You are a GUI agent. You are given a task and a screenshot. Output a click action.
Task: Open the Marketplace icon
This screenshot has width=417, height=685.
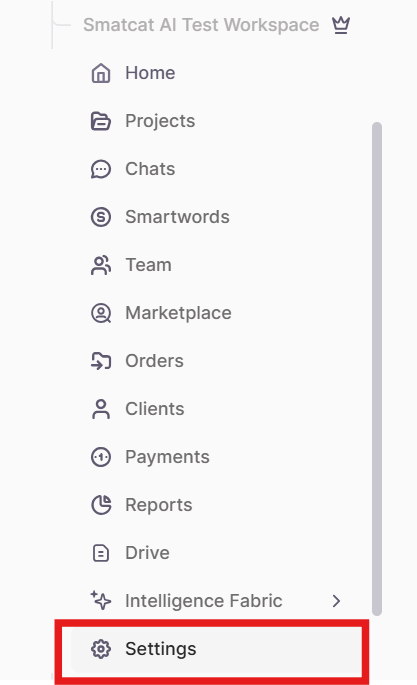coord(101,313)
